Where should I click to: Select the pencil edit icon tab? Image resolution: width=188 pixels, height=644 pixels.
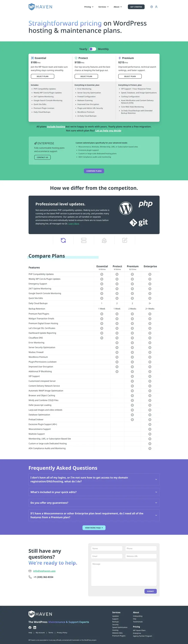(125, 240)
